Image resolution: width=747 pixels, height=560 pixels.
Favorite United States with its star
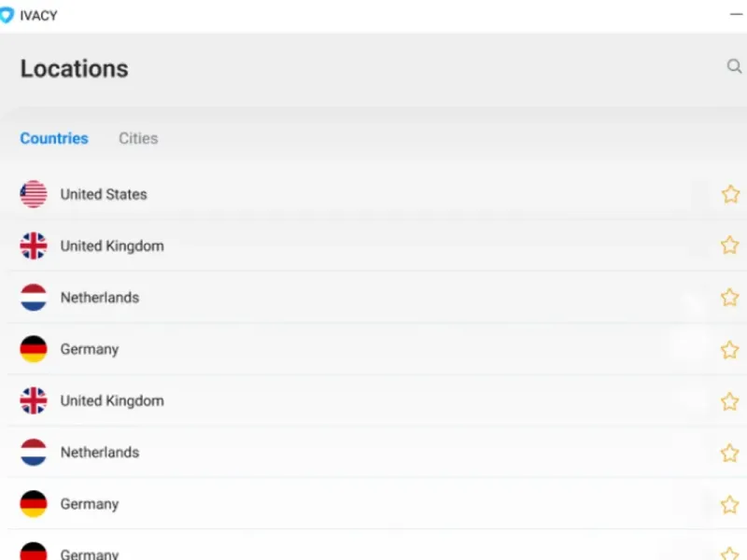[730, 194]
